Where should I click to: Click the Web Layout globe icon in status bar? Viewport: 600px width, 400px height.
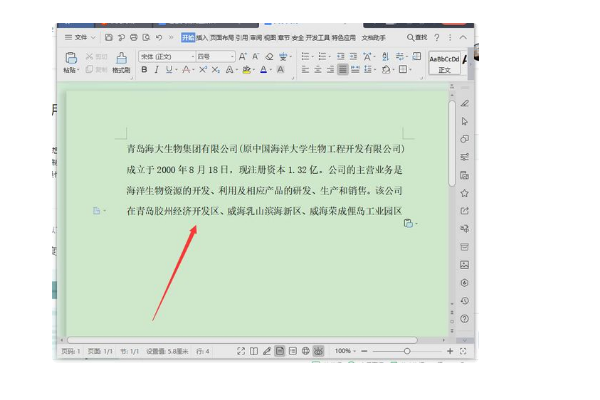coord(305,351)
